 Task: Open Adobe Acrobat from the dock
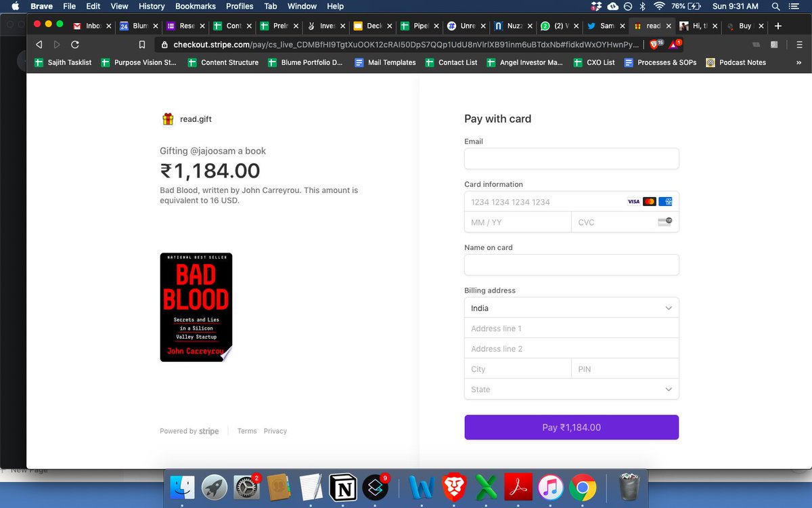519,487
